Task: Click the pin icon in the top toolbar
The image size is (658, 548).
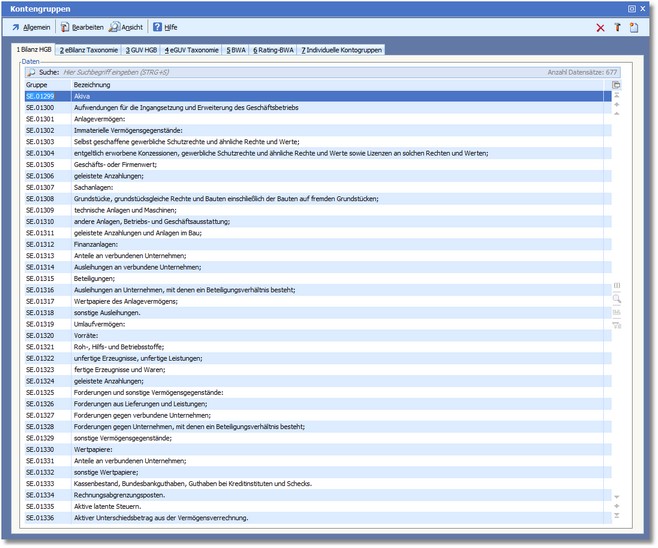Action: (617, 27)
